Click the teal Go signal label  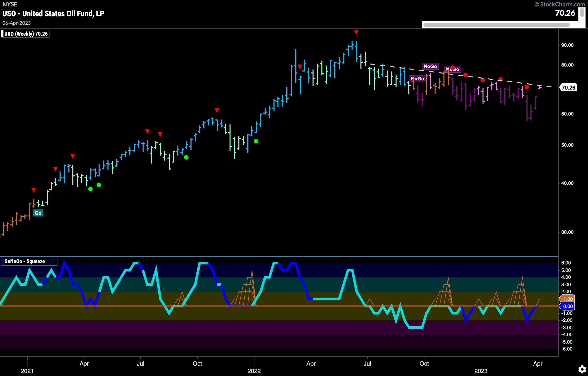tap(38, 213)
